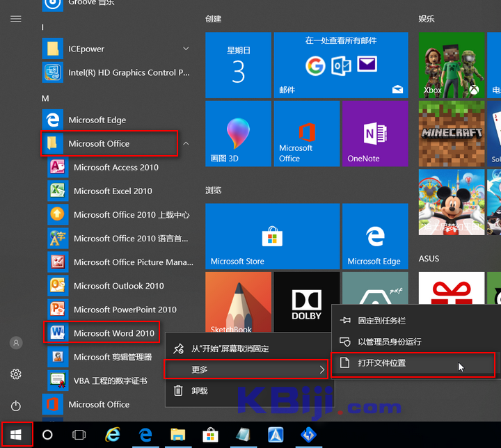Click the Windows Start button
The width and height of the screenshot is (501, 448).
click(x=17, y=435)
